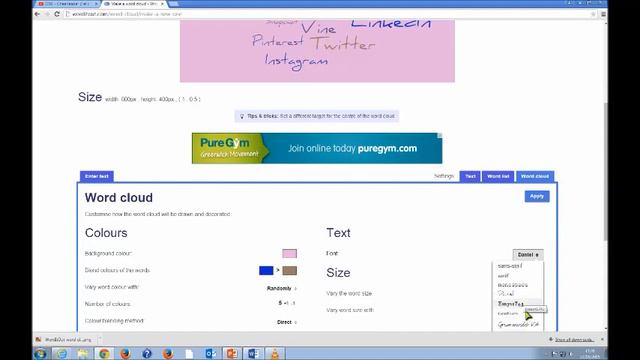
Task: Choose the serif font option
Action: click(x=503, y=276)
